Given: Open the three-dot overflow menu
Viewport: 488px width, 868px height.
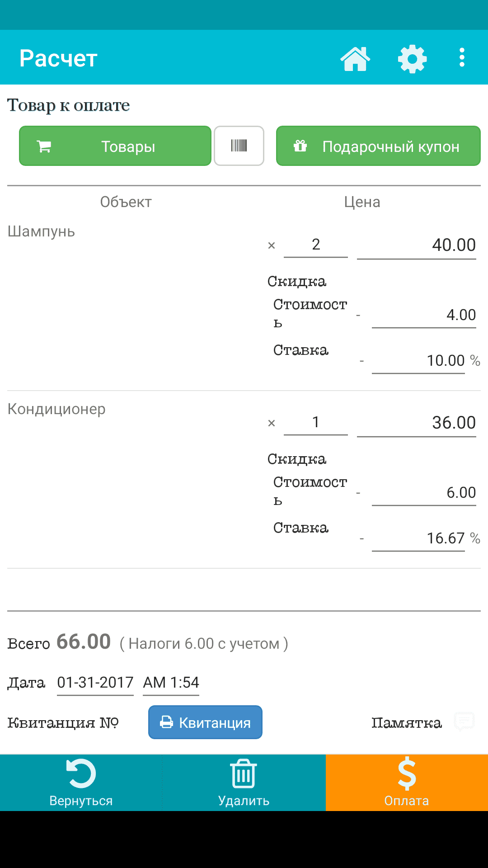Looking at the screenshot, I should point(462,58).
